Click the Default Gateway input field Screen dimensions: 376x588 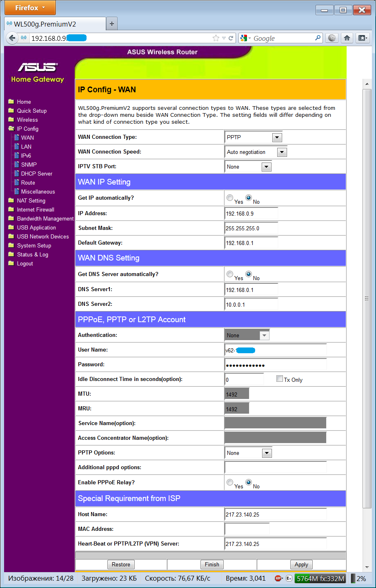click(251, 243)
